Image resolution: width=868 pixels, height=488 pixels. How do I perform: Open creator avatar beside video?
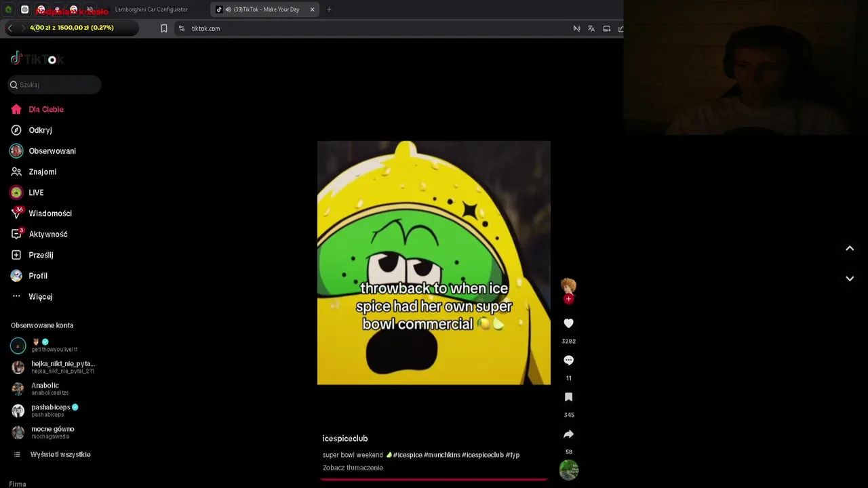pos(568,286)
